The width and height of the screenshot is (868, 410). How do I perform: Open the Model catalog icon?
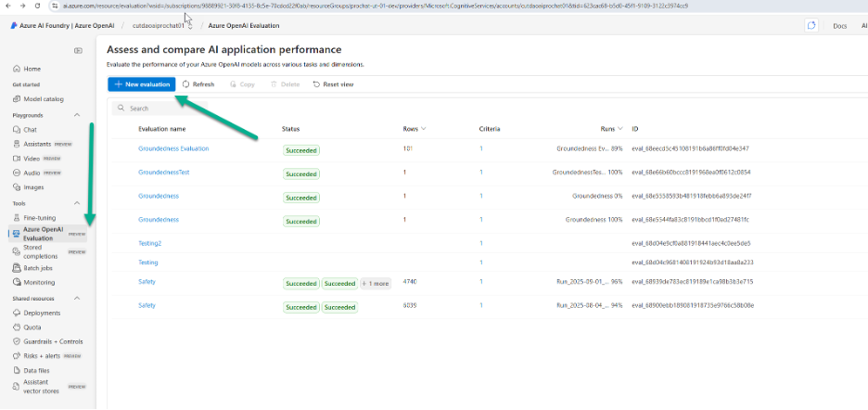point(16,98)
